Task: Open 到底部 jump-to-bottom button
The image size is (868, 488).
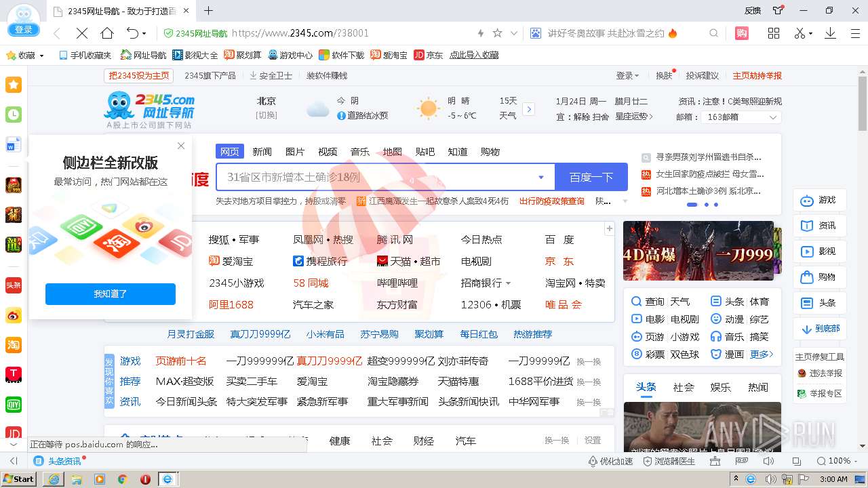Action: click(820, 329)
